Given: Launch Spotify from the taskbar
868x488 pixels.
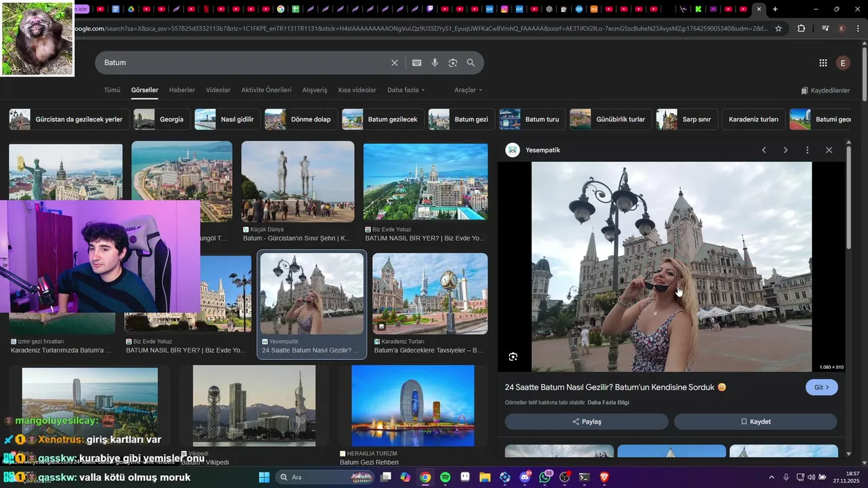Looking at the screenshot, I should tap(446, 477).
